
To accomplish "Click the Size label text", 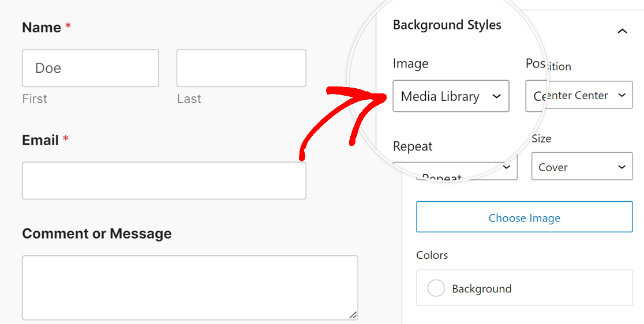I will click(x=541, y=138).
